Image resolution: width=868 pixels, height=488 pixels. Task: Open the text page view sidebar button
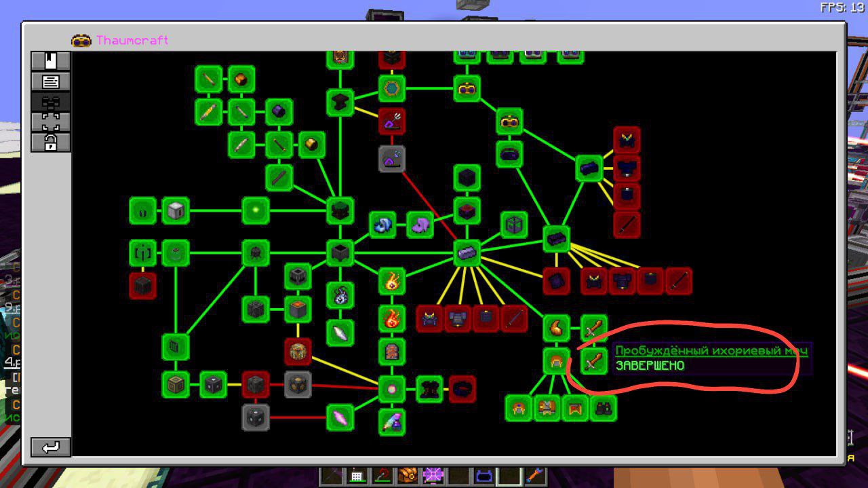click(51, 81)
